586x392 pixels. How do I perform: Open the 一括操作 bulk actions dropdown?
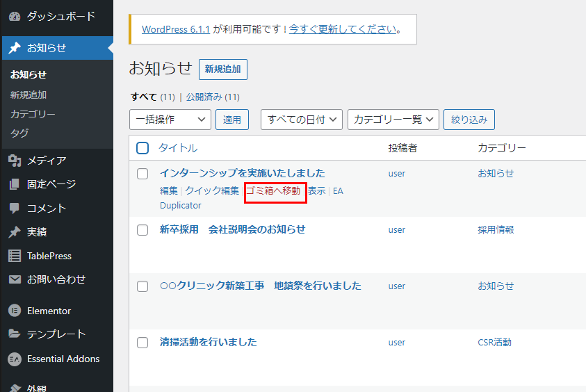tap(170, 120)
